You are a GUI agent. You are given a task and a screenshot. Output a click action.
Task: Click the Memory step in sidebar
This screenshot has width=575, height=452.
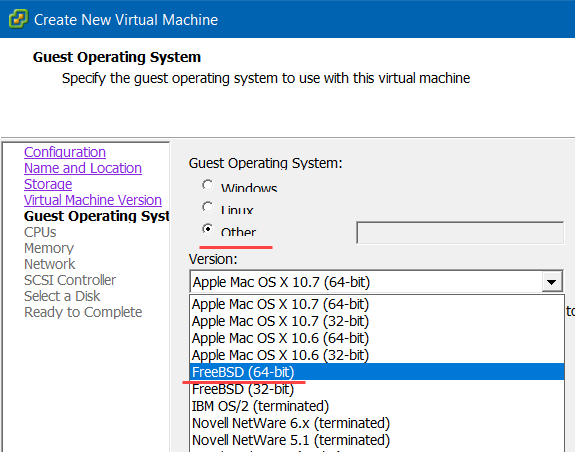coord(49,248)
